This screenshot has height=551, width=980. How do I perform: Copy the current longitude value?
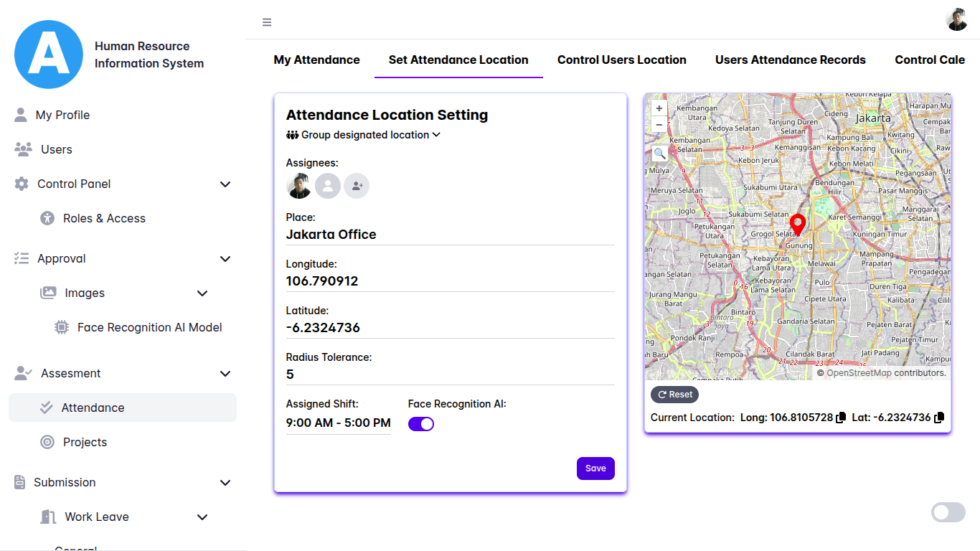coord(841,418)
